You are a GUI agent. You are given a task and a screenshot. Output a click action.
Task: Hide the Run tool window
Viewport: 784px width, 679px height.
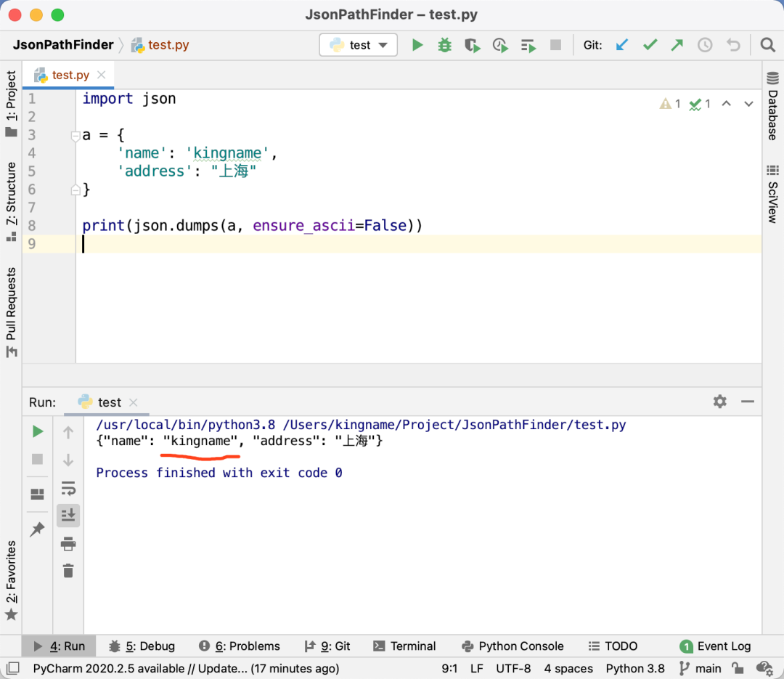[x=748, y=402]
